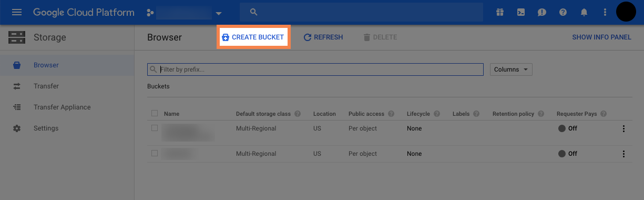Open the top bar vertical dots menu
This screenshot has height=200, width=644.
click(605, 12)
